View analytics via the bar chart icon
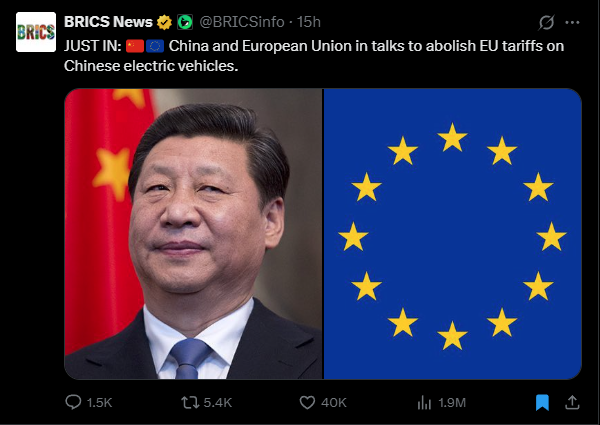This screenshot has width=600, height=425. tap(424, 402)
